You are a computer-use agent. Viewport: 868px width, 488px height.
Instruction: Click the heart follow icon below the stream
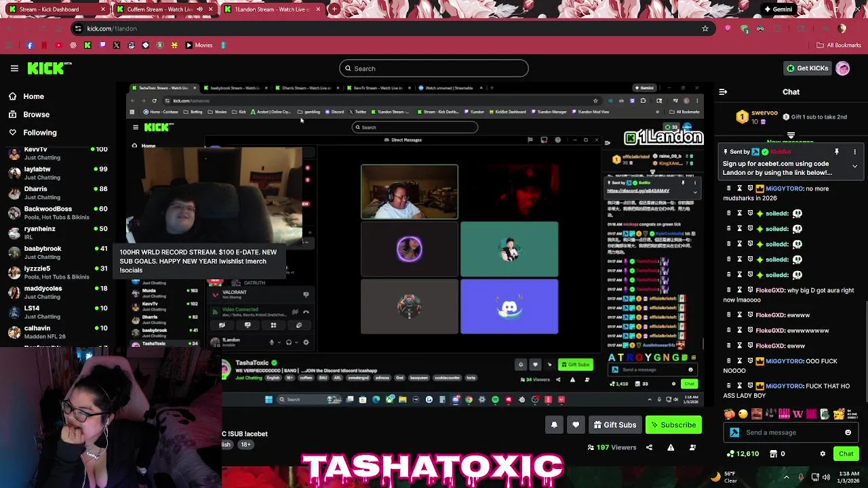pyautogui.click(x=576, y=425)
